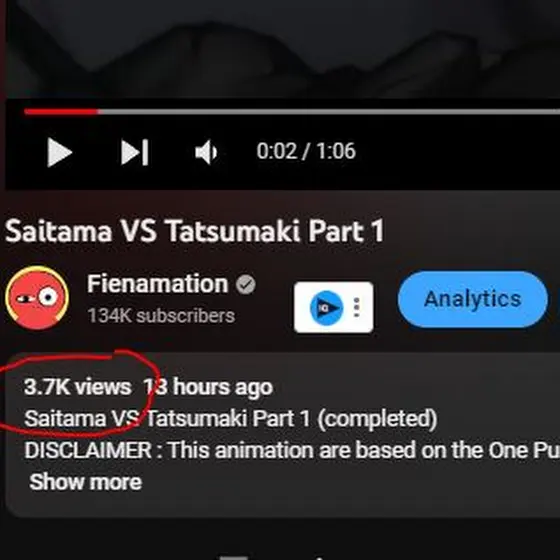Mute audio using the speaker icon
Screen dimensions: 560x560
(206, 152)
